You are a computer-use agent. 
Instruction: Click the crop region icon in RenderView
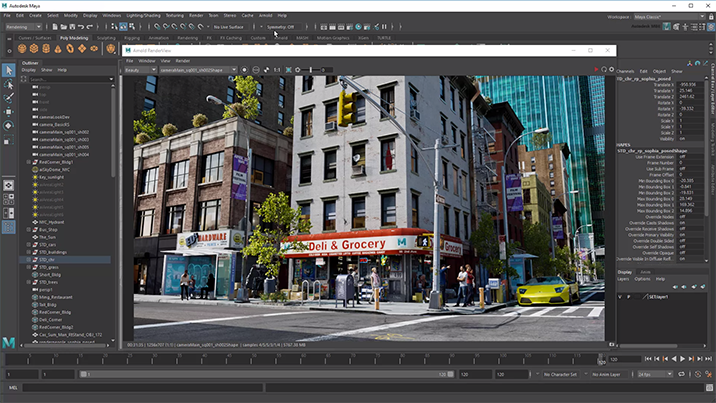[289, 70]
